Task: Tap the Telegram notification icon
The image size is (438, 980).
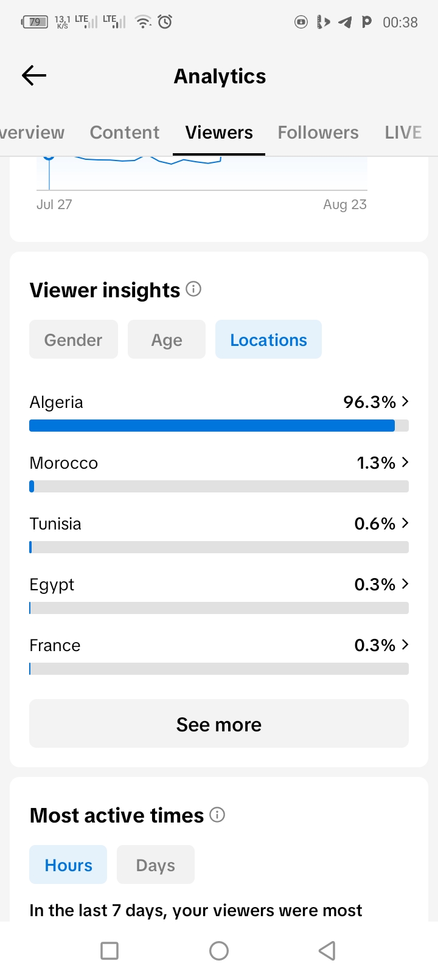Action: [x=345, y=22]
